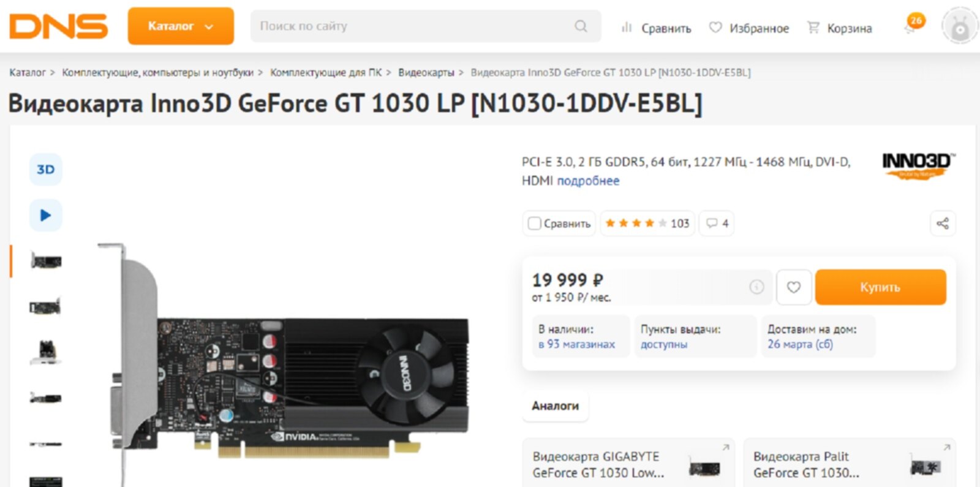Expand the Каталог dropdown
The image size is (980, 487).
pos(181,26)
